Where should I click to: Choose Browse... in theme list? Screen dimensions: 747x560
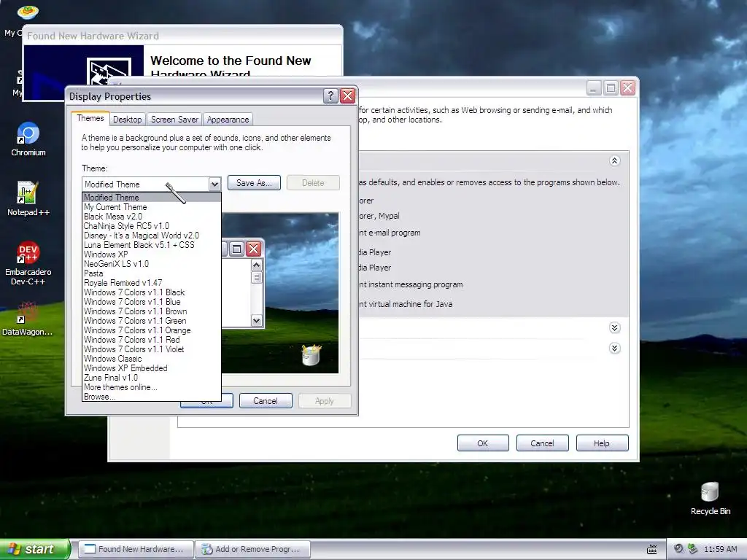152,397
